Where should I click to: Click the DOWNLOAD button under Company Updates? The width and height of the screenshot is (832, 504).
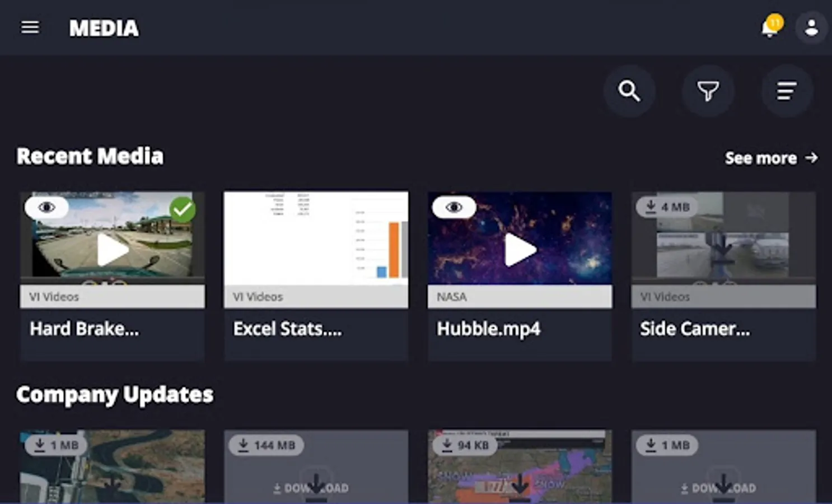[316, 487]
